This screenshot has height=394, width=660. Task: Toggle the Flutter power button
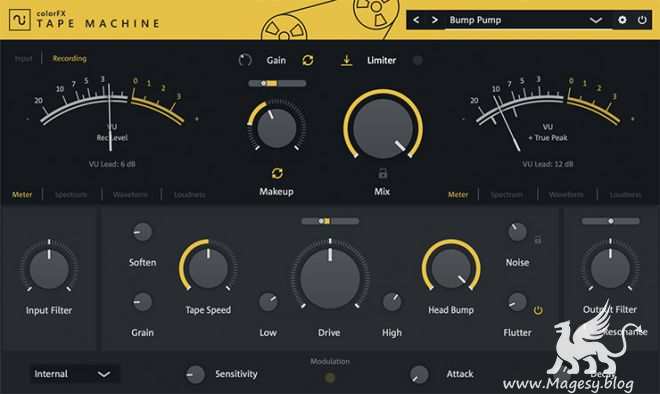point(538,311)
